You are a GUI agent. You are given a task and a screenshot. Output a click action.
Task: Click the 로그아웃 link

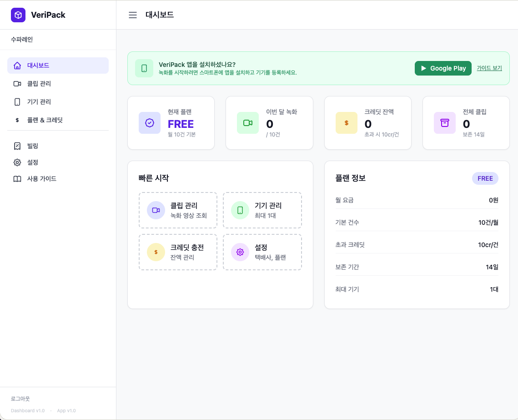tap(20, 399)
